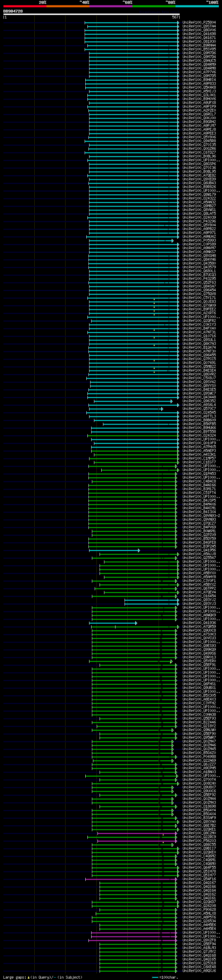Select hit label UniRef100_Q84RM9

(199, 64)
